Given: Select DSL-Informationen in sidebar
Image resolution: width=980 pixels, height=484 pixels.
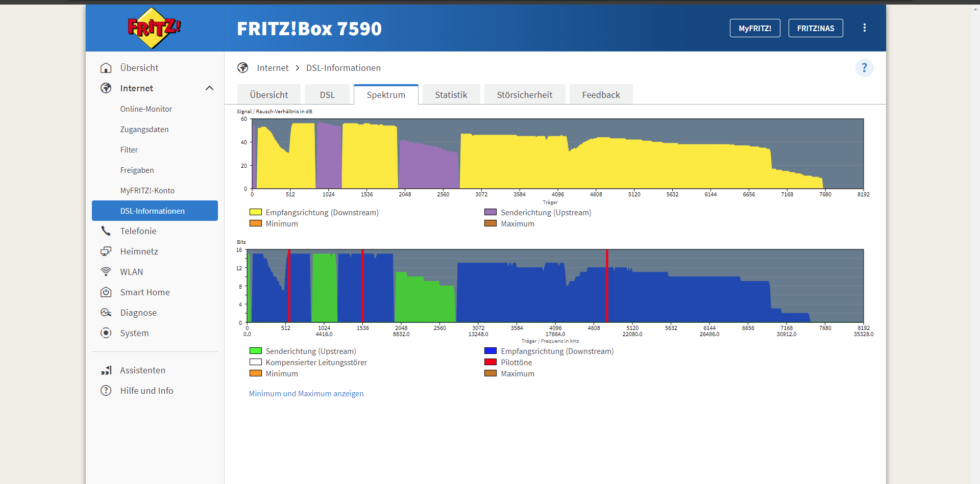Looking at the screenshot, I should [x=155, y=211].
